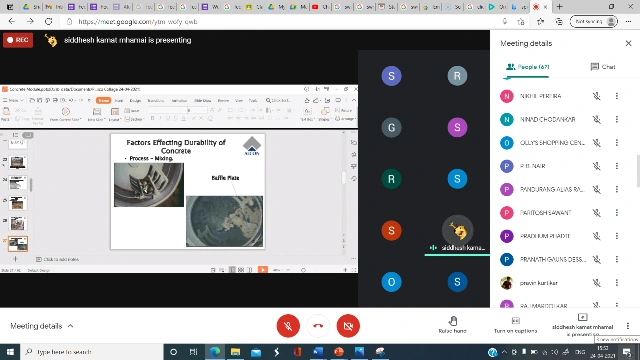Switch to slide sorter view icon

[241, 270]
